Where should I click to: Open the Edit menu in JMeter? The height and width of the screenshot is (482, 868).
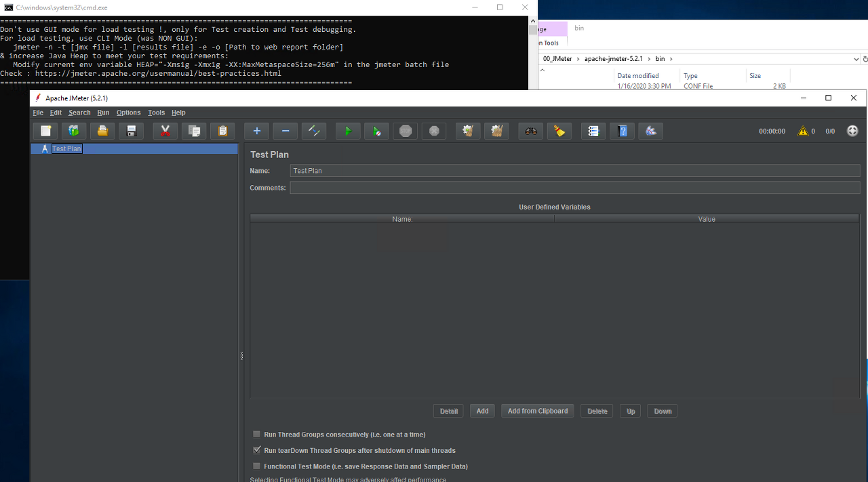point(56,113)
